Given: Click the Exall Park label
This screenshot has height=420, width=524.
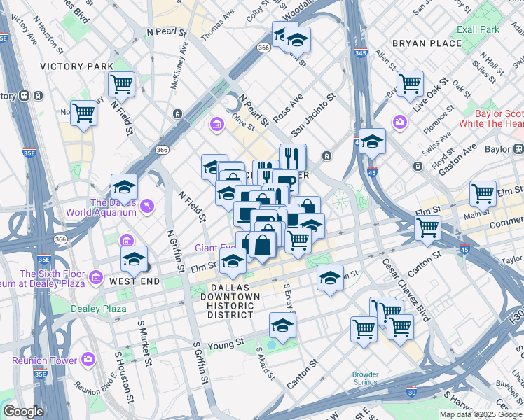Looking at the screenshot, I should click(478, 29).
